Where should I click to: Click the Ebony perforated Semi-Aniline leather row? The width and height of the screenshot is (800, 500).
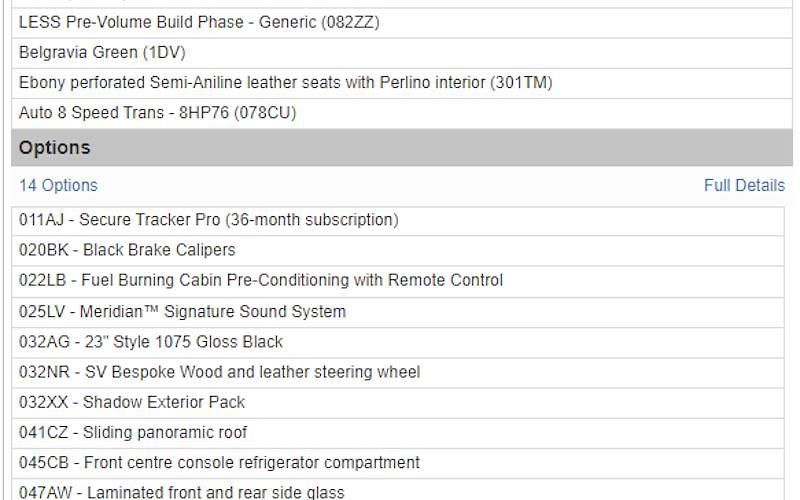[x=402, y=83]
